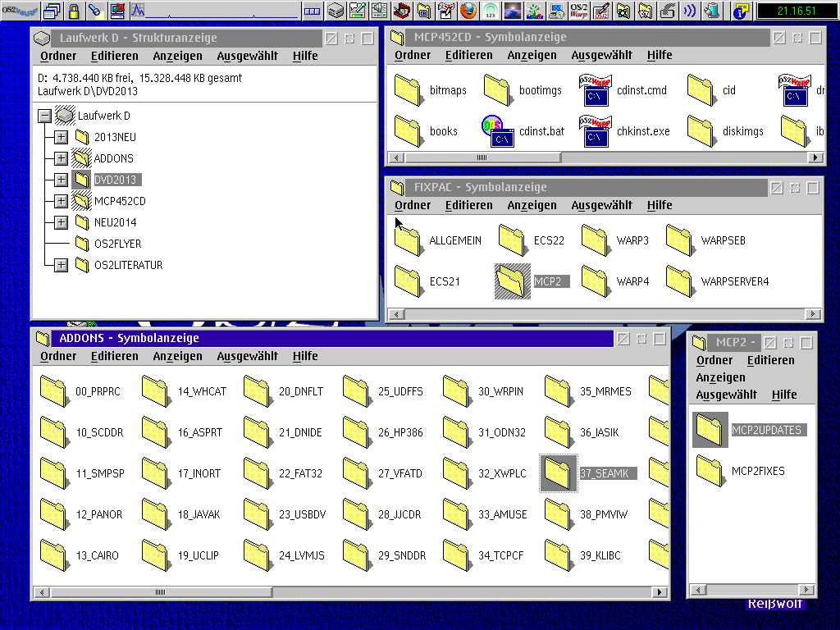Click the ADDONS horizontal scrollbar thumb
Screen dimensions: 840x630
[161, 592]
